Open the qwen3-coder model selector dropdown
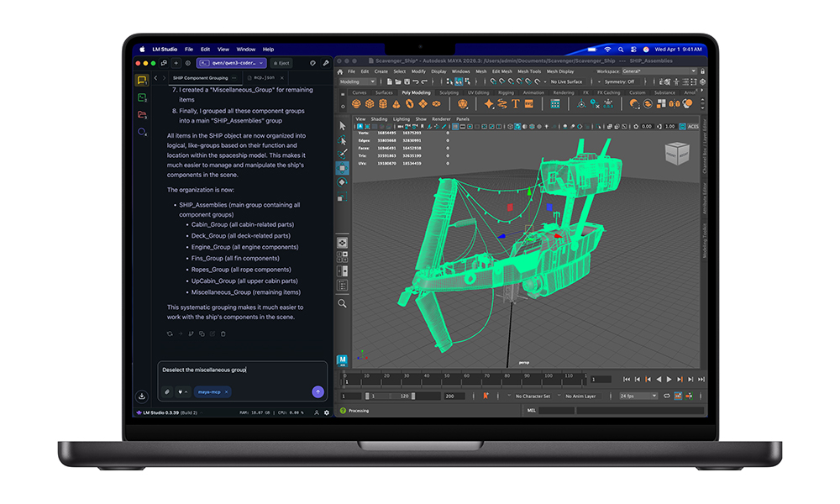This screenshot has height=504, width=840. point(231,63)
